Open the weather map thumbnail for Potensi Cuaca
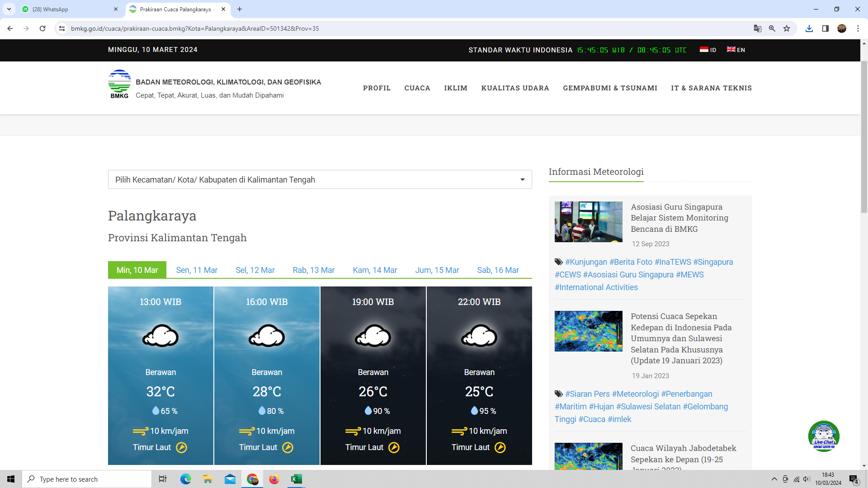This screenshot has width=868, height=488. 588,331
